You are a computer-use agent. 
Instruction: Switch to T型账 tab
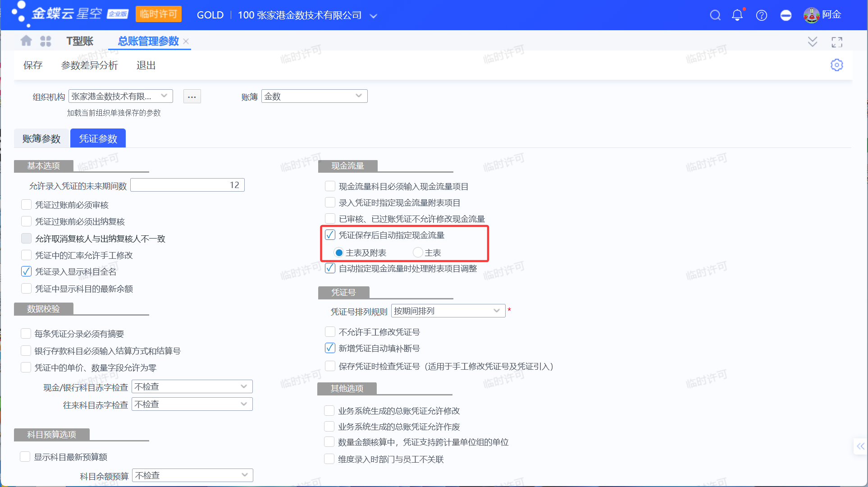click(80, 41)
